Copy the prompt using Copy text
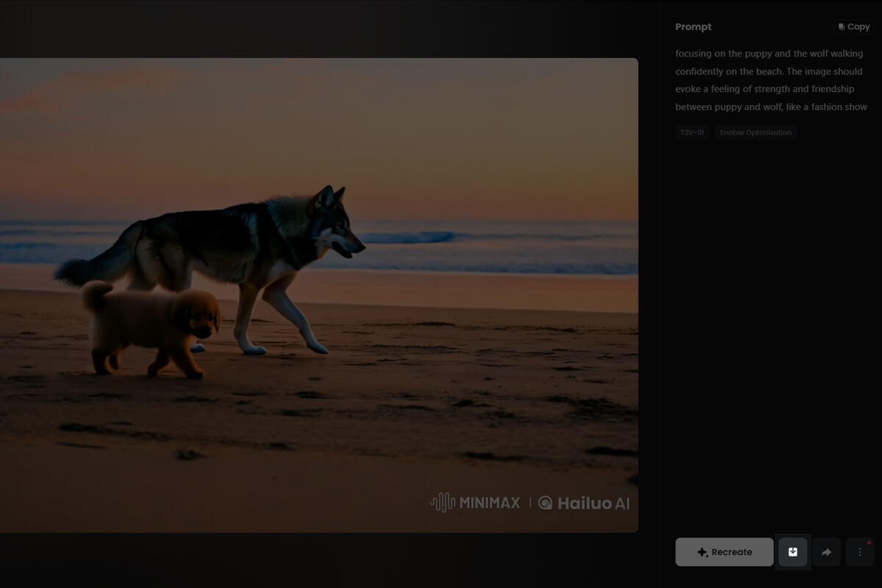The height and width of the screenshot is (588, 882). (x=858, y=26)
